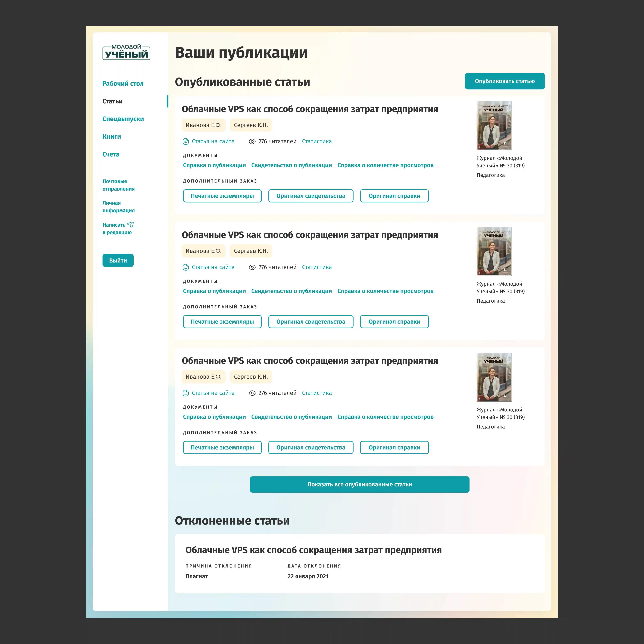644x644 pixels.
Task: Open Статья на сайте in third article
Action: [213, 393]
